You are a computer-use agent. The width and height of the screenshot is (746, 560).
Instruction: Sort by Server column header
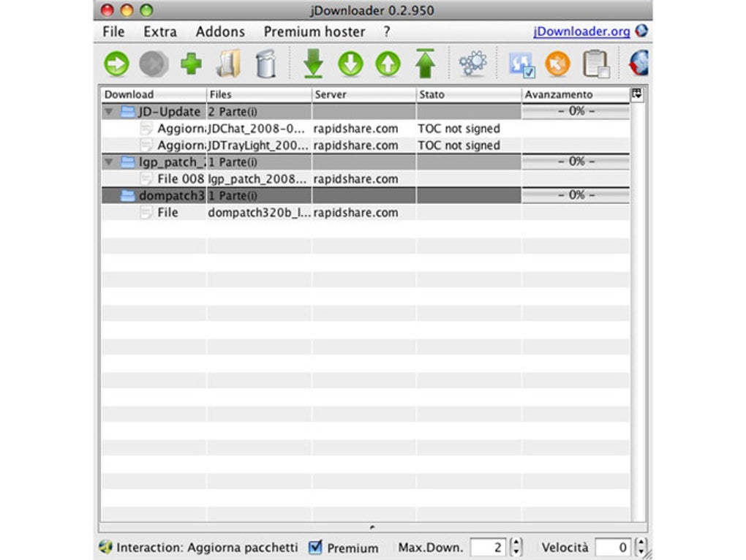[x=364, y=94]
